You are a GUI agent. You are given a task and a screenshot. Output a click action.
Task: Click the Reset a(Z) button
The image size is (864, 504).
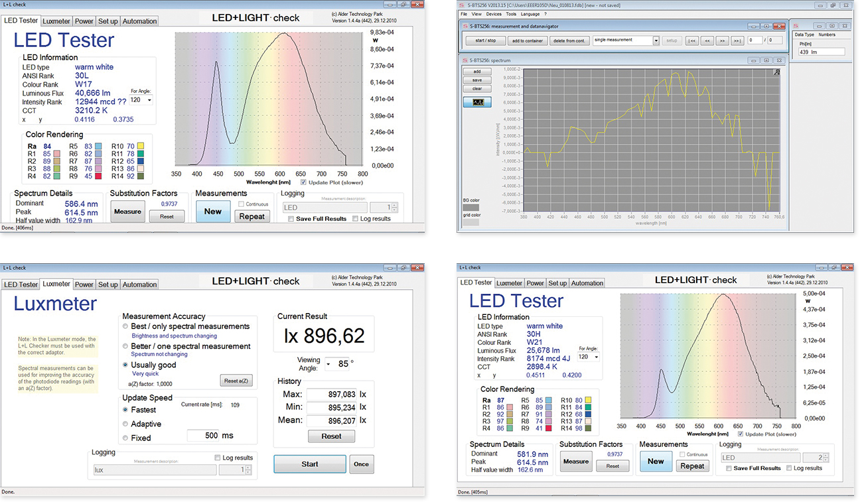(236, 381)
